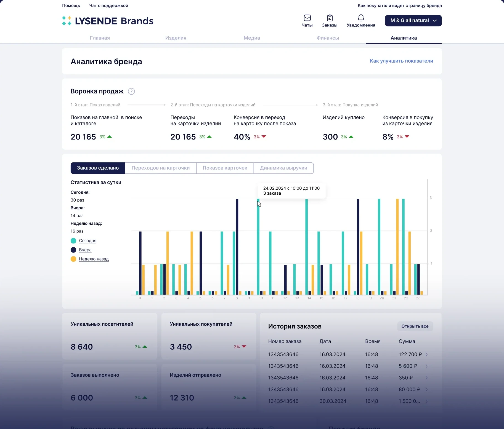Viewport: 504px width, 429px height.
Task: Click the teal bar at hour 14
Action: (306, 247)
